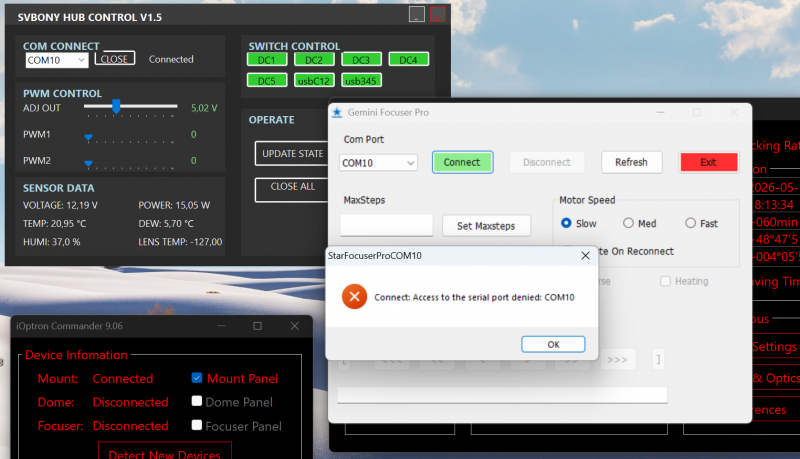Image resolution: width=800 pixels, height=459 pixels.
Task: Minimize the SVBONY Hub Control window
Action: [x=417, y=14]
